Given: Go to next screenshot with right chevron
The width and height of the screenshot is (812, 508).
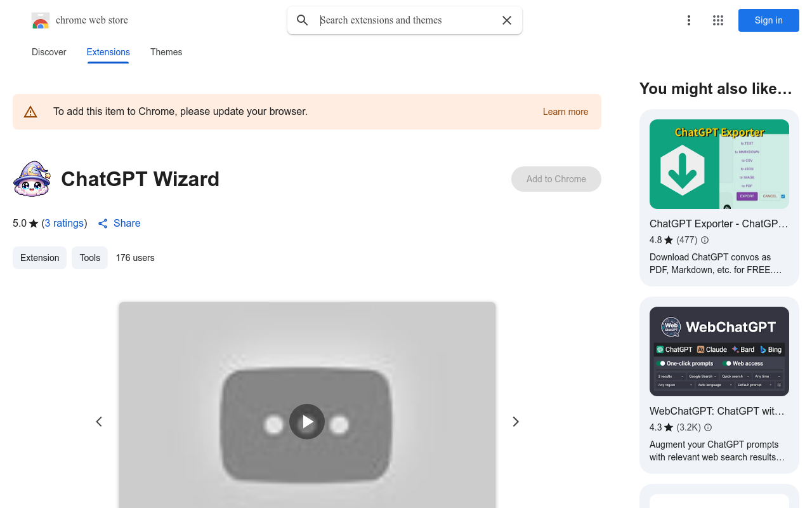Looking at the screenshot, I should point(516,422).
